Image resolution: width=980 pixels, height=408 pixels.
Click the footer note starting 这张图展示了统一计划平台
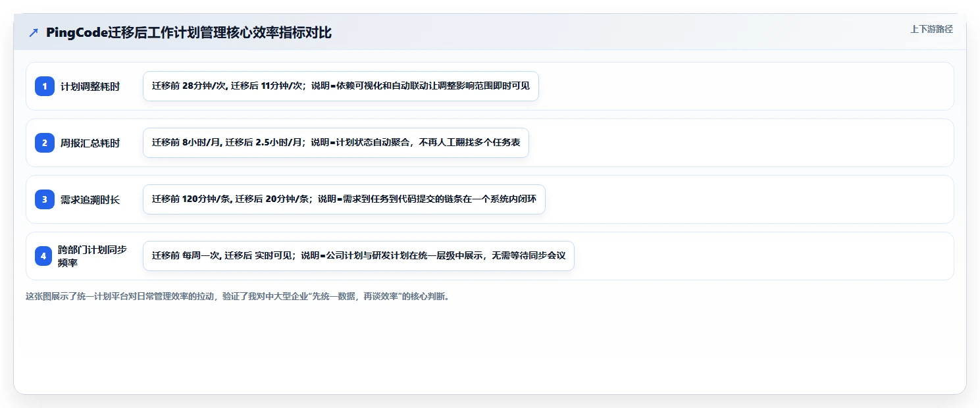tap(238, 296)
